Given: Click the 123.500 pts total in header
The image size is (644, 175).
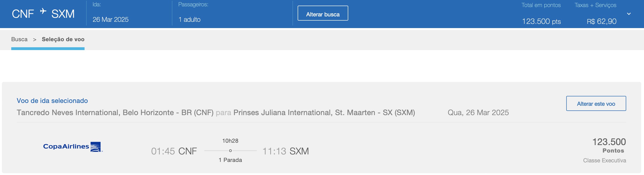Looking at the screenshot, I should [541, 22].
